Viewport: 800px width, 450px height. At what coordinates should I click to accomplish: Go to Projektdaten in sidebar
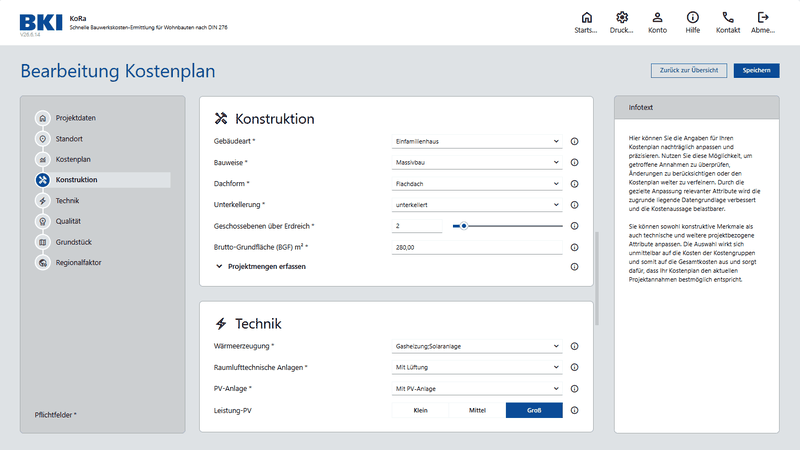tap(76, 118)
